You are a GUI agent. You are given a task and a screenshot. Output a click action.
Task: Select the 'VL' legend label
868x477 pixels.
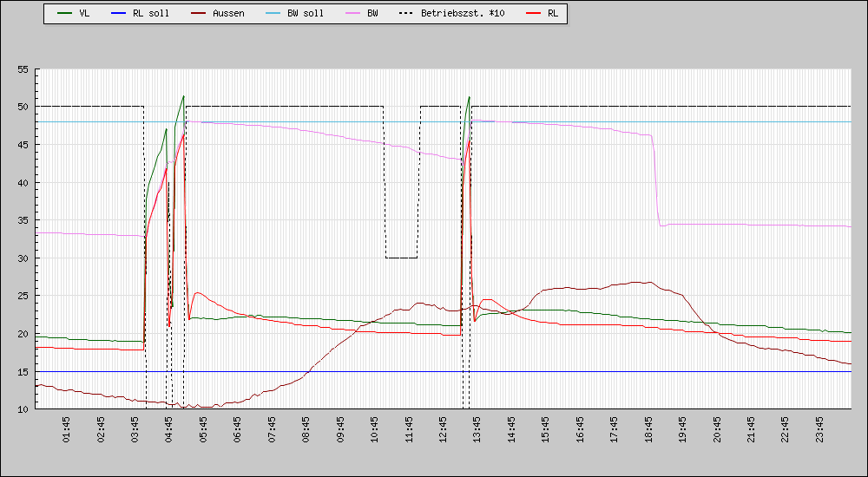[x=84, y=14]
